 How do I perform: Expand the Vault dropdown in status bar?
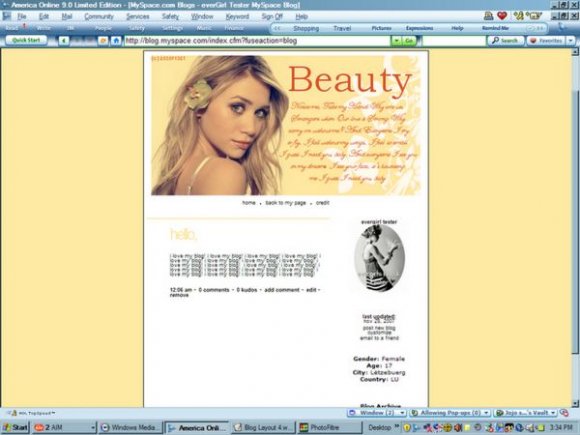553,413
